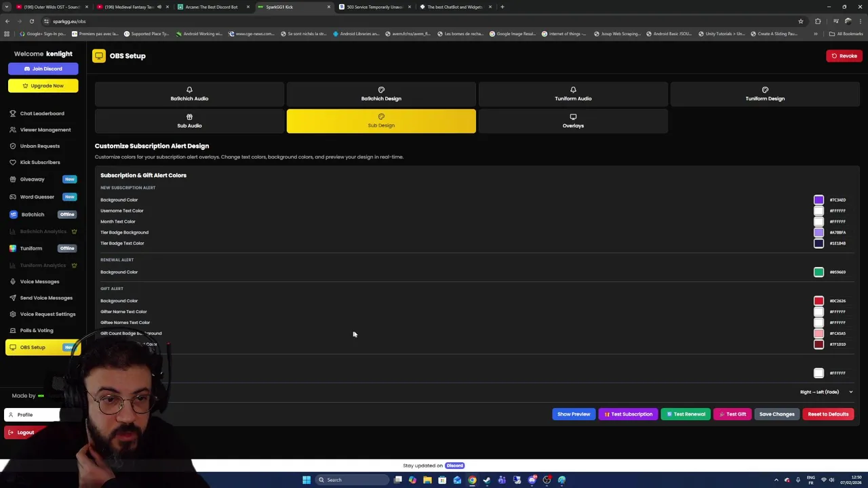Screen dimensions: 868x488
Task: Open Steam from taskbar
Action: pos(487,480)
